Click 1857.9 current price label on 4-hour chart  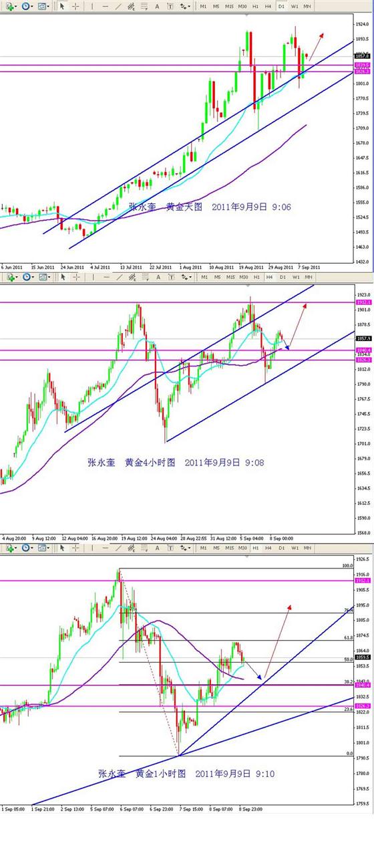[x=364, y=338]
